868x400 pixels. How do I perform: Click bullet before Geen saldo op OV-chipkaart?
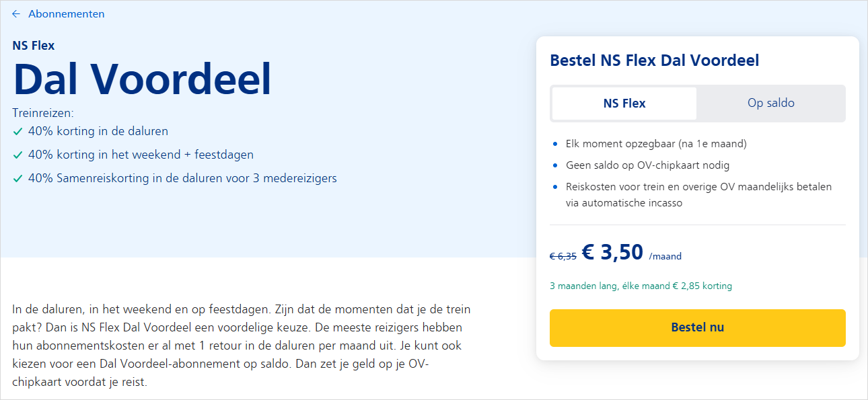[x=554, y=165]
